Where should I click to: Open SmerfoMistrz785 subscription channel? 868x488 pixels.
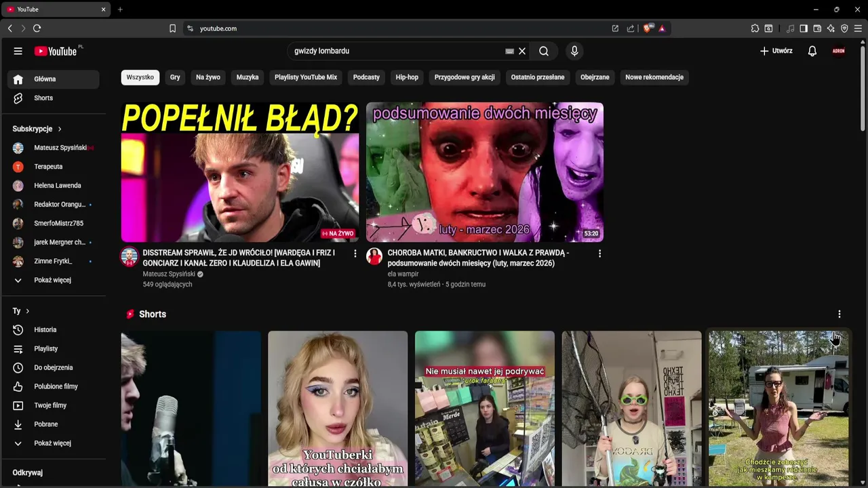(54, 224)
